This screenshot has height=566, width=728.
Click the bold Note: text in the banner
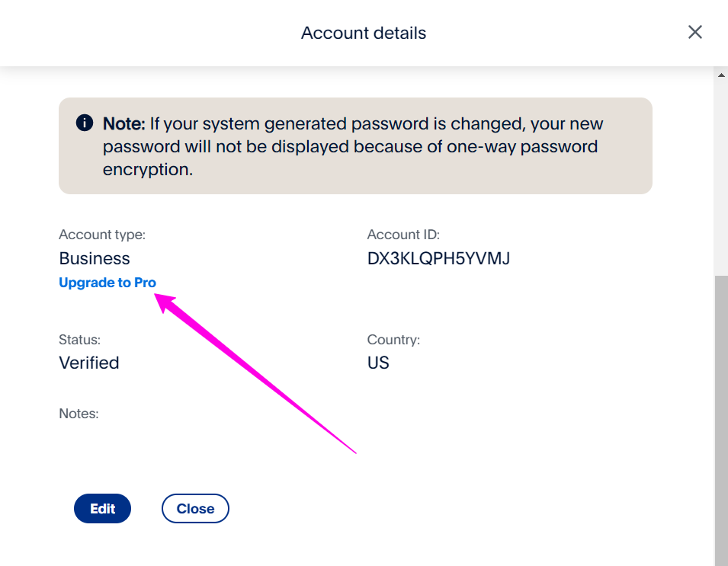coord(124,123)
